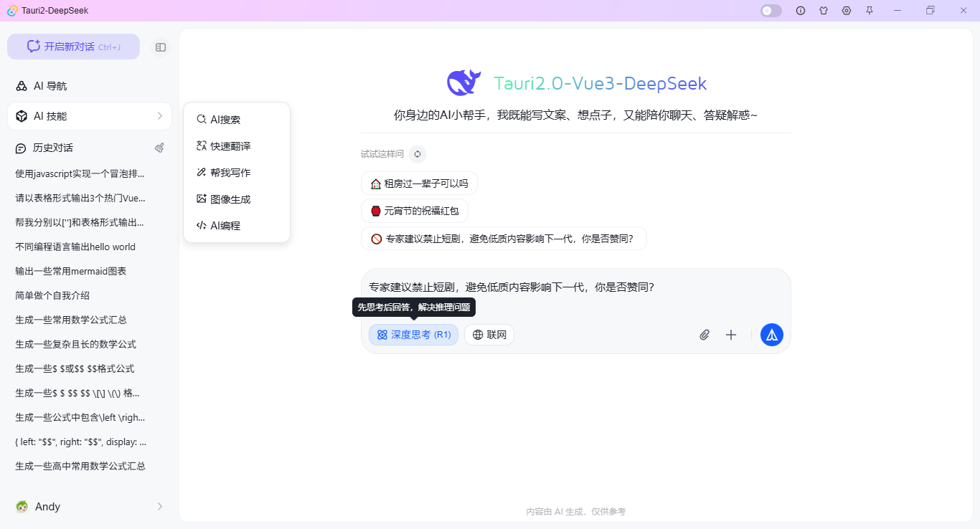
Task: Select 图像生成 from the skills menu
Action: [x=237, y=199]
